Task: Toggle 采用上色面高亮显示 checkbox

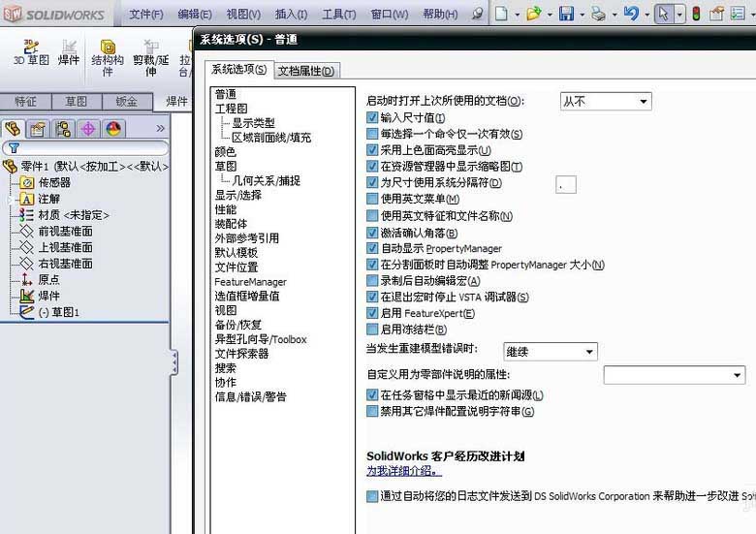Action: click(x=372, y=150)
